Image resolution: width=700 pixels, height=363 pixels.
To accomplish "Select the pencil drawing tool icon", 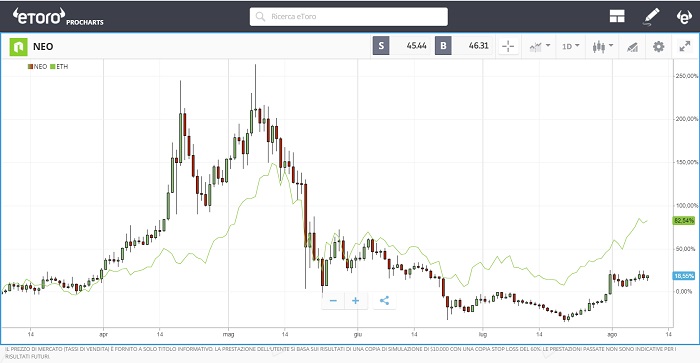I will [x=651, y=17].
